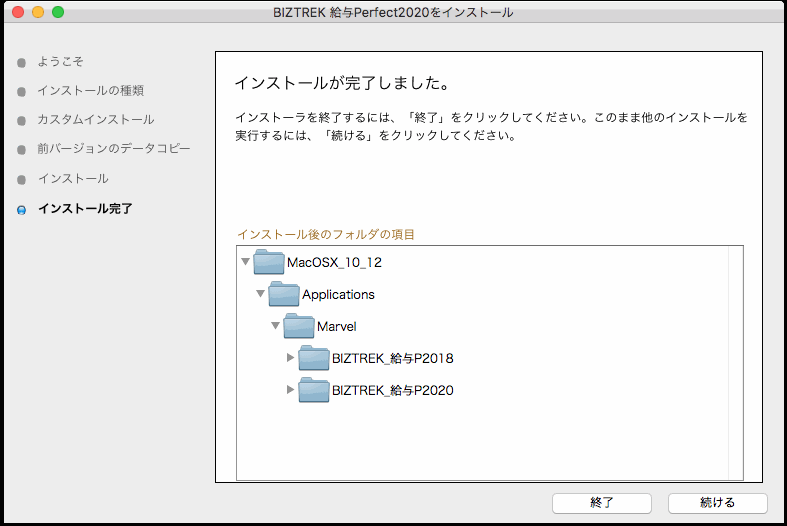
Task: Click the MacOSX_10_12 folder icon
Action: [x=269, y=263]
